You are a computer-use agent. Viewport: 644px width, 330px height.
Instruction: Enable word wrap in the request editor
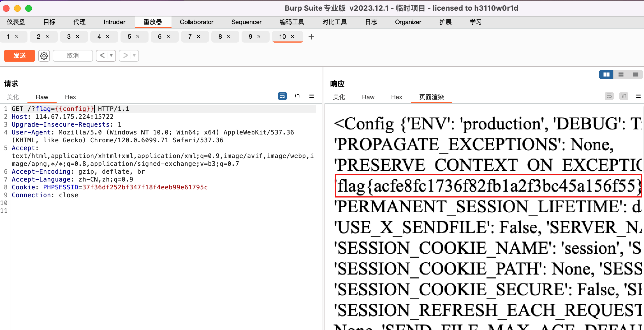282,96
